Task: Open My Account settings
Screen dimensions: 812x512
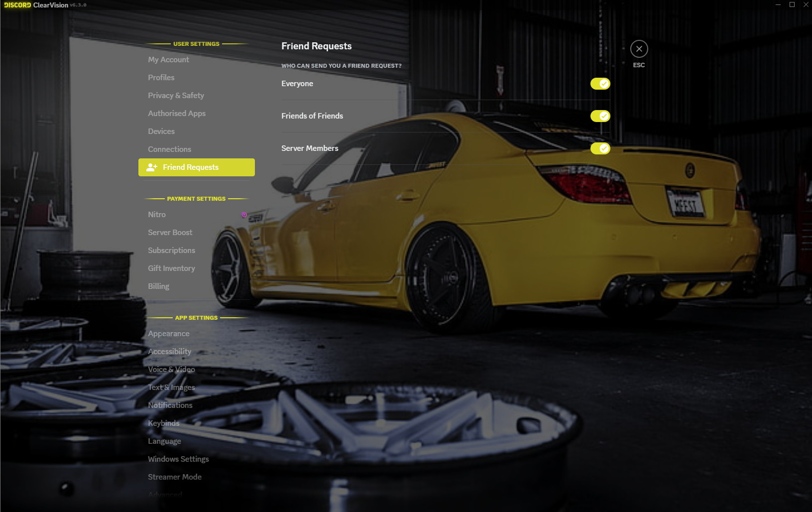Action: (x=197, y=60)
